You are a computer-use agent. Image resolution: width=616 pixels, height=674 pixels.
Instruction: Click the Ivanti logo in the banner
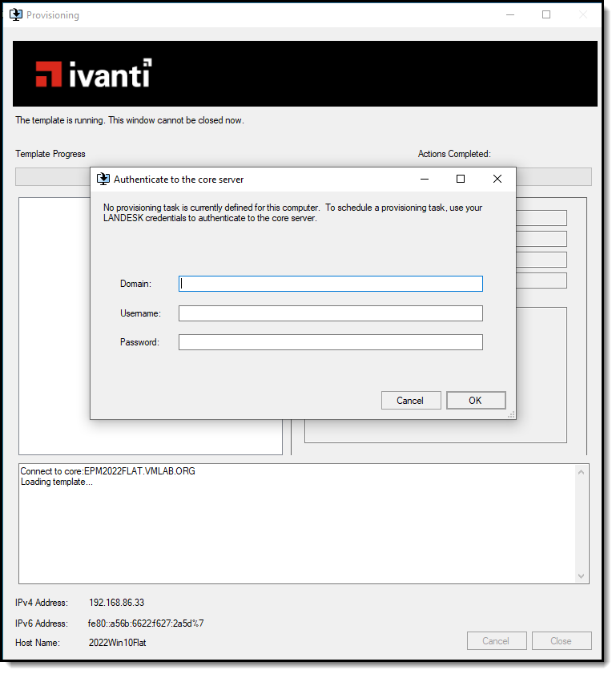(93, 74)
